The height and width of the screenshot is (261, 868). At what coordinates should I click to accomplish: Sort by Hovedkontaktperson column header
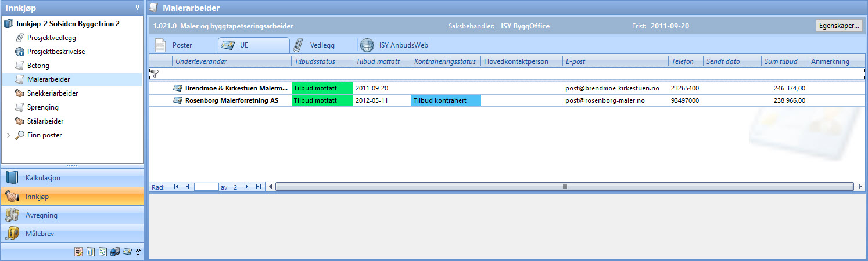(x=521, y=61)
